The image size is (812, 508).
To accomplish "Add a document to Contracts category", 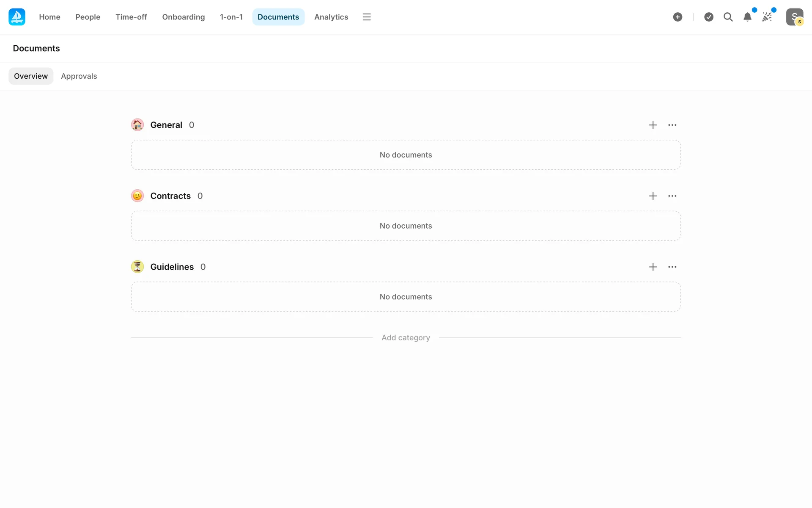I will click(653, 196).
